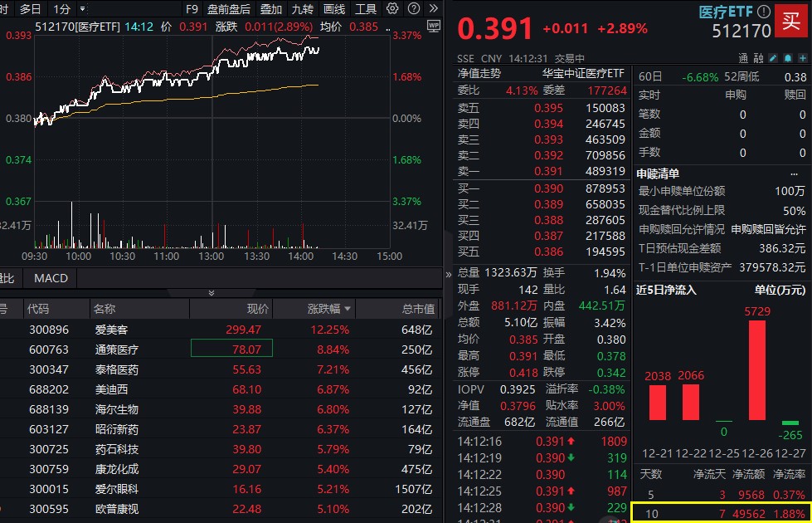Click 卖五 ask price 0.395

click(x=548, y=108)
